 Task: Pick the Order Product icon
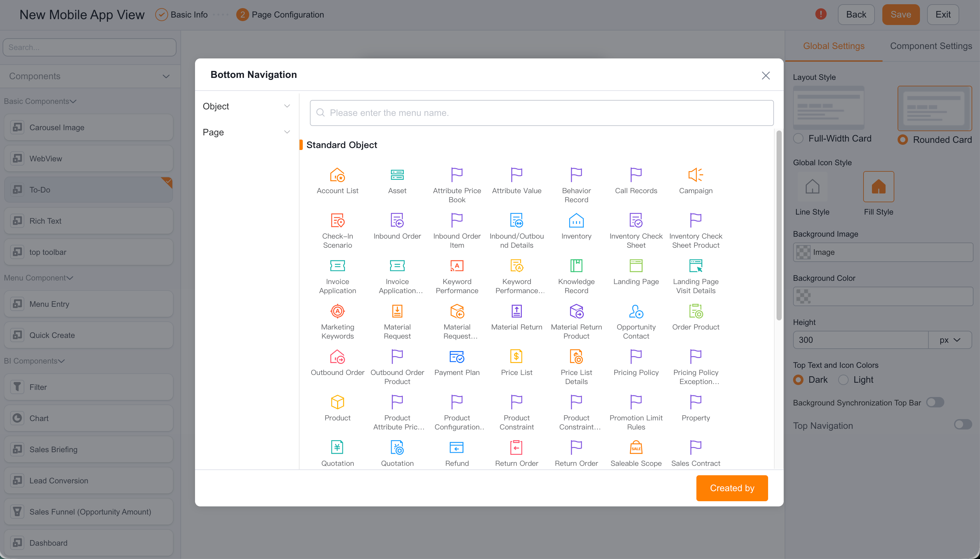coord(695,311)
